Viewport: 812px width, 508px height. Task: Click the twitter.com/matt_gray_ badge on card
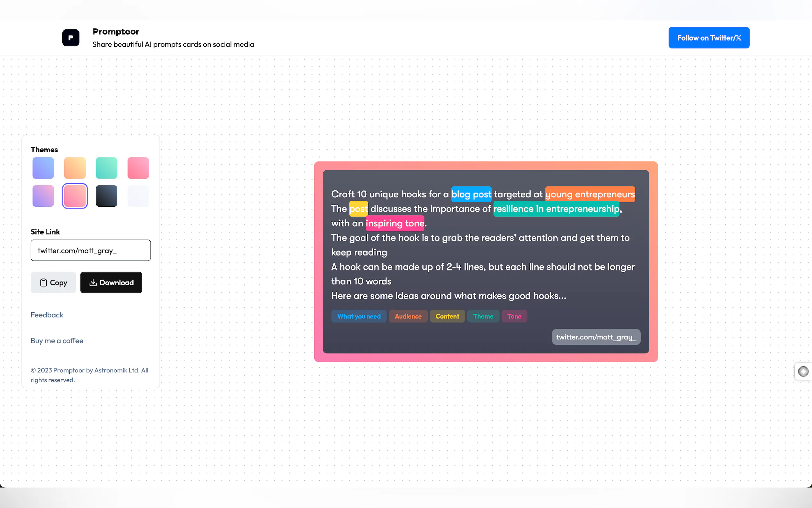(x=596, y=337)
